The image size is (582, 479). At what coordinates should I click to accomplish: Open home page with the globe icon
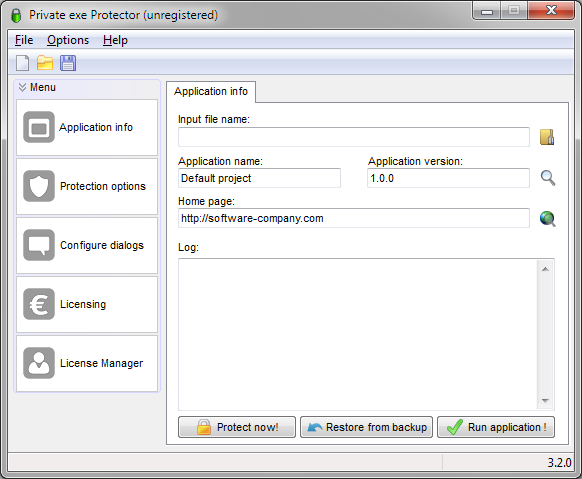548,219
